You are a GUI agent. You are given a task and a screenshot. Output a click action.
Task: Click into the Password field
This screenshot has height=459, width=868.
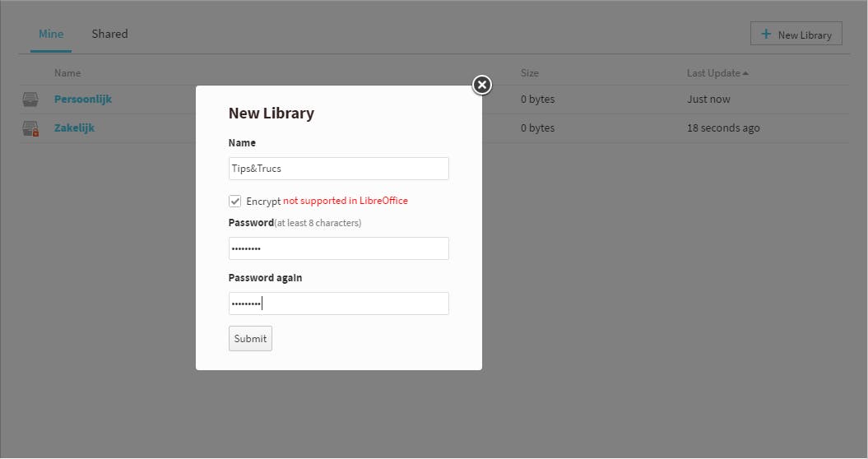click(x=338, y=248)
